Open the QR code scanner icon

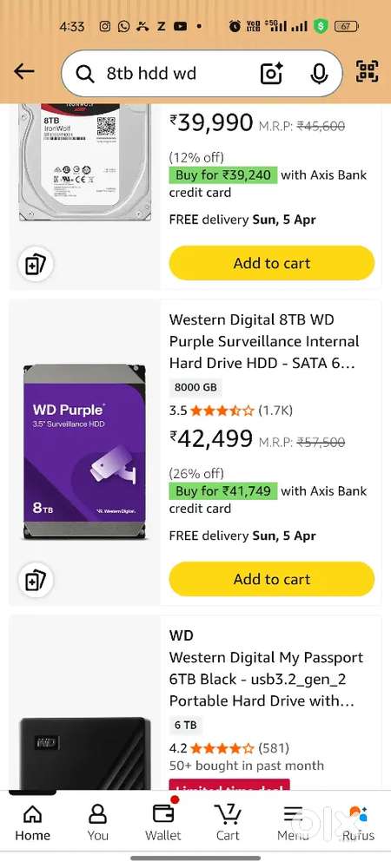coord(368,71)
